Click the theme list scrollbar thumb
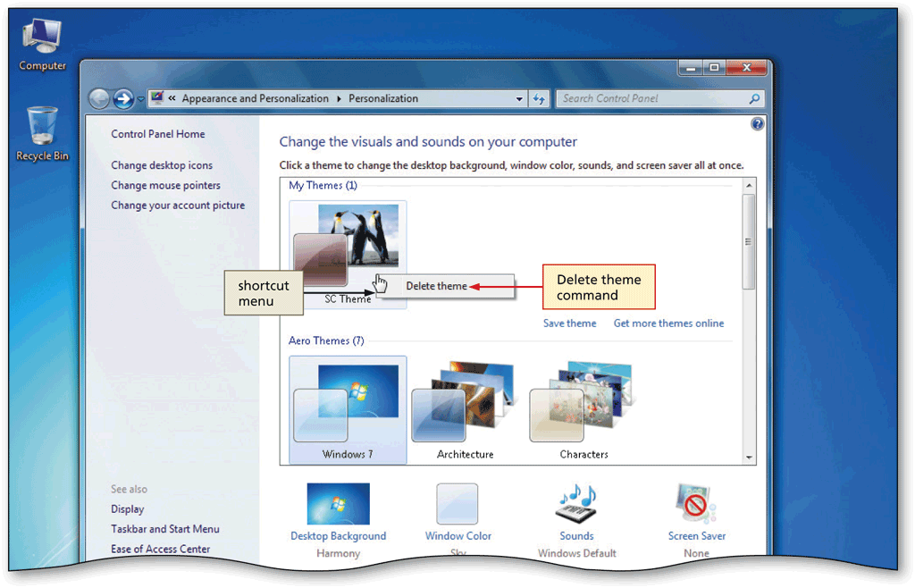 749,241
